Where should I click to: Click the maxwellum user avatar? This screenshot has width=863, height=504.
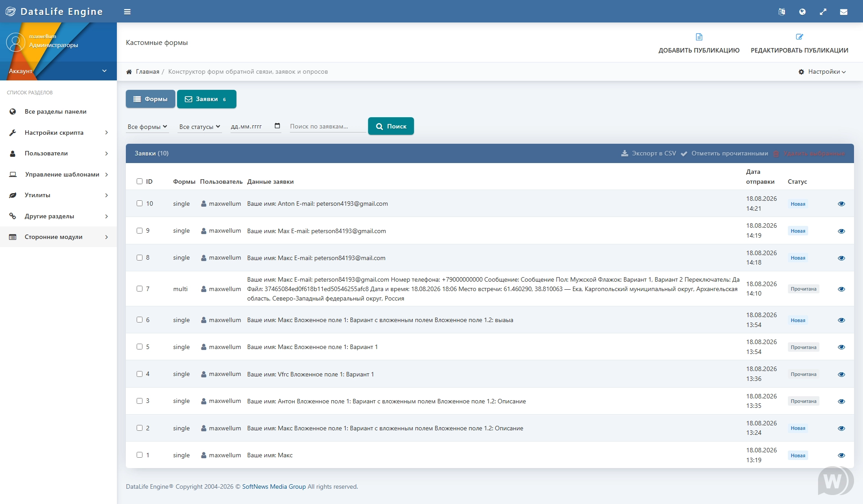[x=16, y=42]
